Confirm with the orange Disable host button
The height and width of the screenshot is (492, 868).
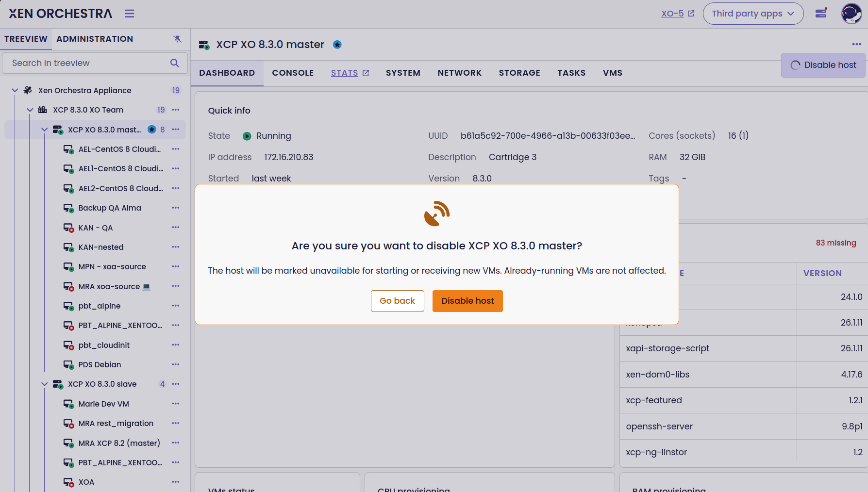click(x=467, y=301)
